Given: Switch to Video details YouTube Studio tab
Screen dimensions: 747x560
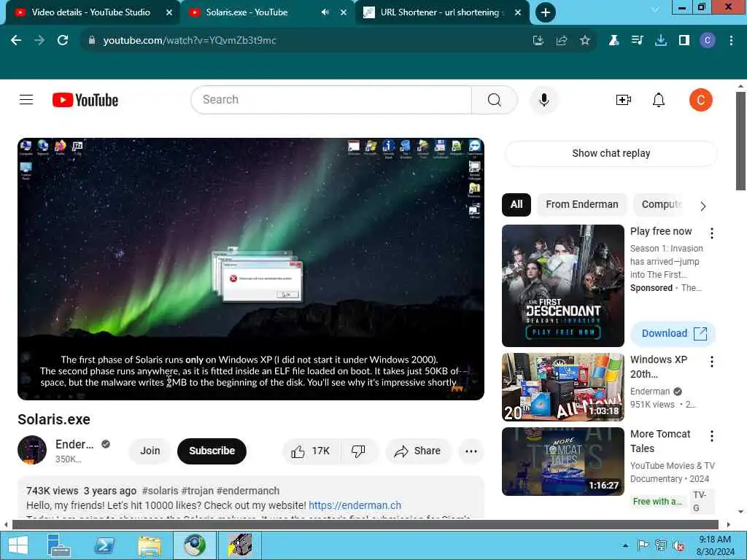Looking at the screenshot, I should 90,12.
